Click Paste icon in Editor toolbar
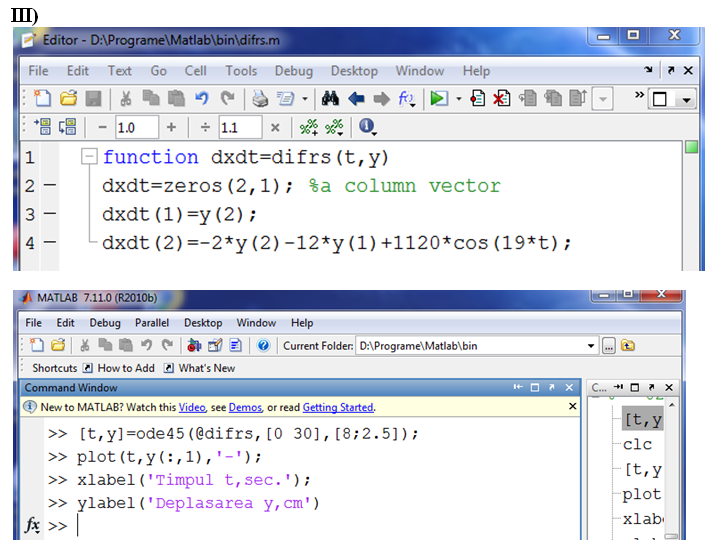Screen dimensions: 705x548 [176, 98]
